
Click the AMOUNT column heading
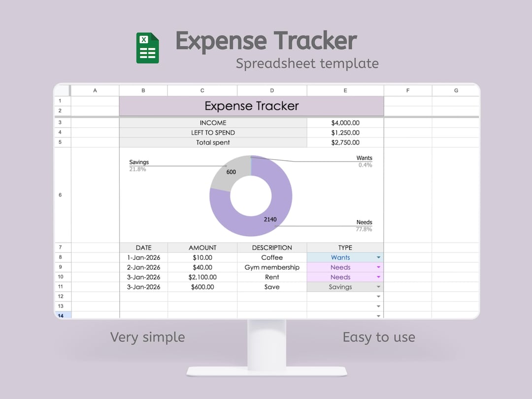click(x=202, y=248)
